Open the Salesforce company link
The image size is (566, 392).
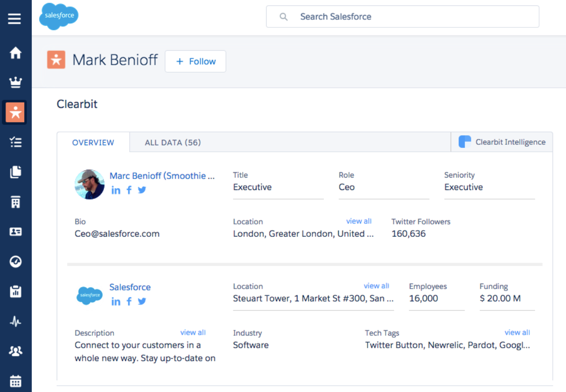(x=130, y=288)
